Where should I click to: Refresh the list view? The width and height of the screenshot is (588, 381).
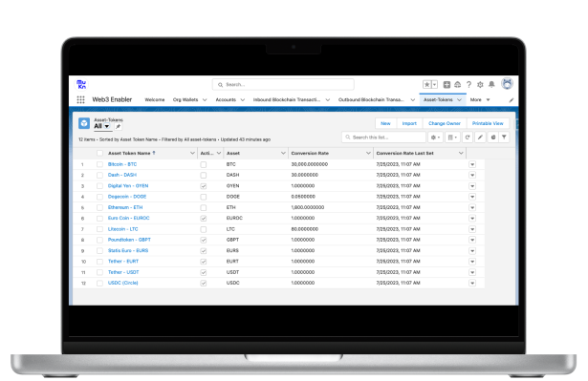tap(468, 138)
